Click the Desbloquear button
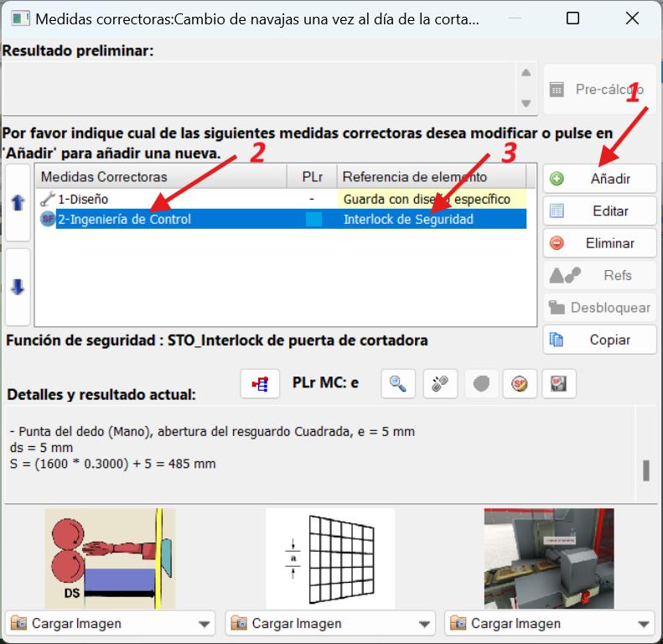The height and width of the screenshot is (644, 663). (599, 307)
